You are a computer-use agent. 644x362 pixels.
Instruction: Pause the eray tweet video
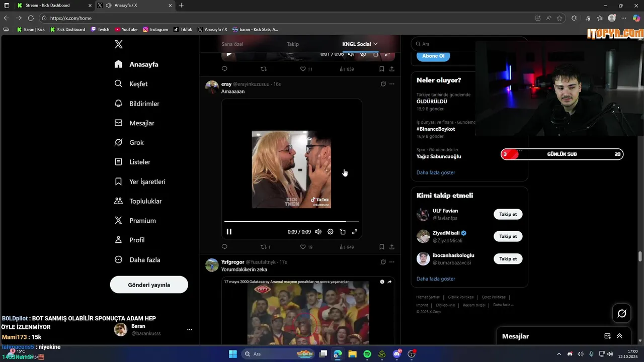tap(229, 232)
